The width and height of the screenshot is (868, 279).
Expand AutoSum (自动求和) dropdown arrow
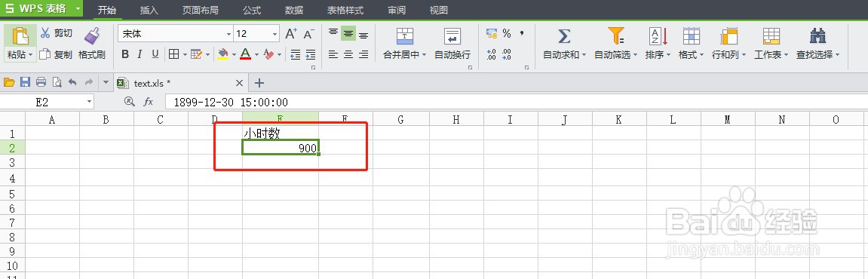click(584, 55)
